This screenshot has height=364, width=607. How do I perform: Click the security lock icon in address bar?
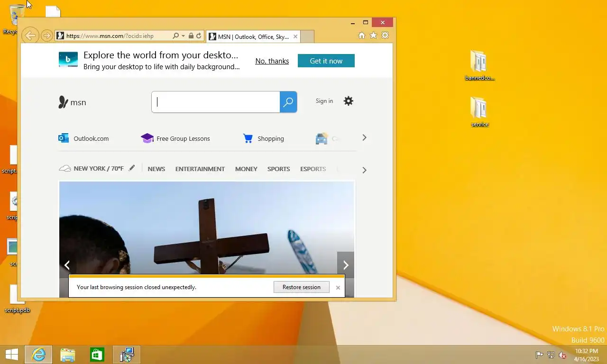[191, 36]
